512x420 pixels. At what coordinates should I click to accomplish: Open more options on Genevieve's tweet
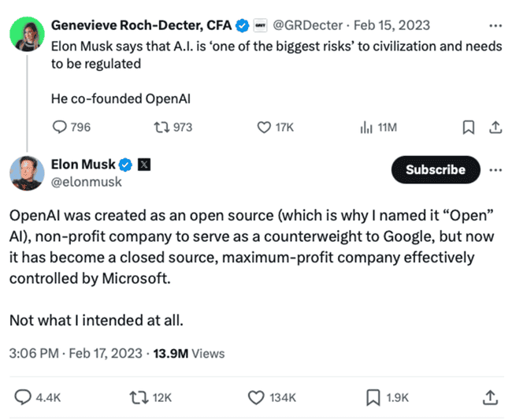[x=495, y=25]
